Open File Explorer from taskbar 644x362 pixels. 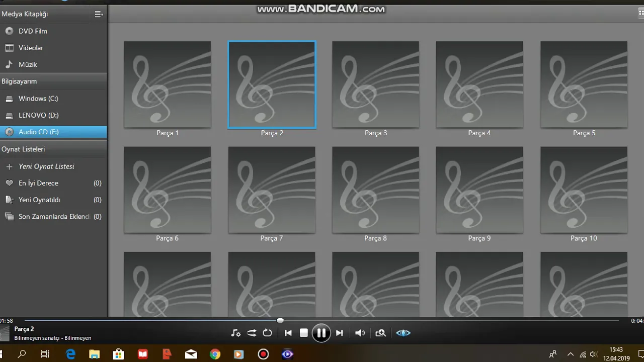tap(94, 354)
